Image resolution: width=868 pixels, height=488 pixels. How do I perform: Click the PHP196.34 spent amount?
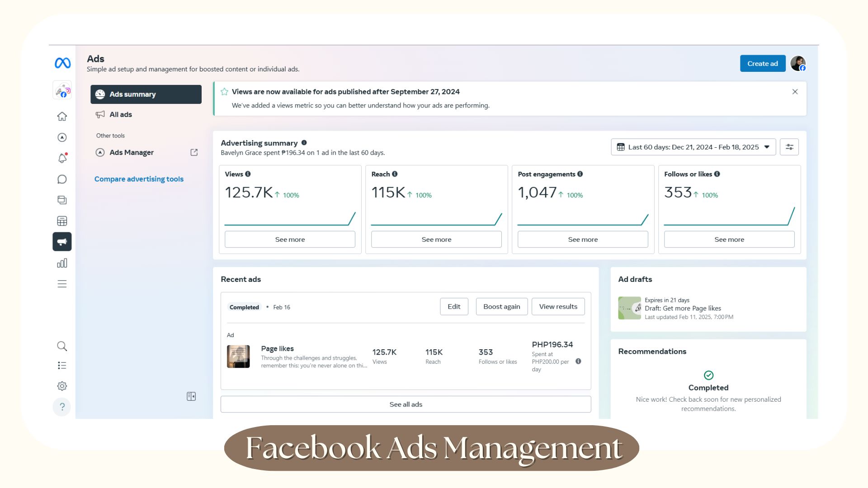(552, 345)
